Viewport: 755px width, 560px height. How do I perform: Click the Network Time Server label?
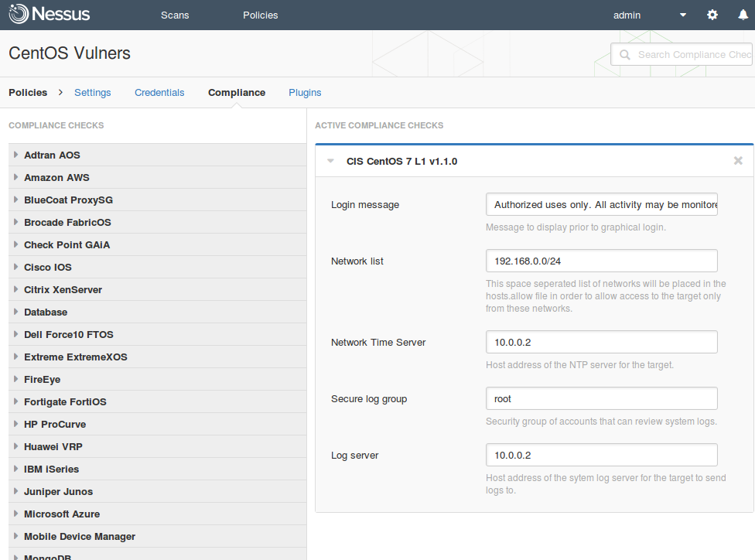378,343
